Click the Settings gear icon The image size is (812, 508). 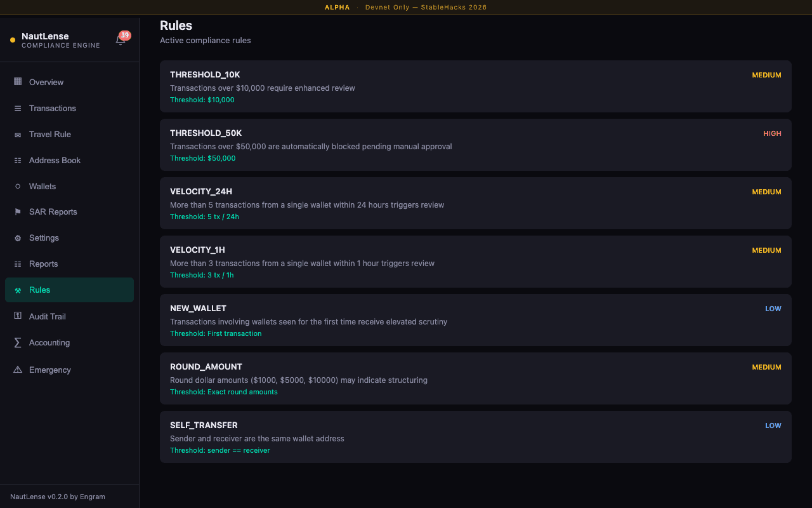tap(18, 238)
